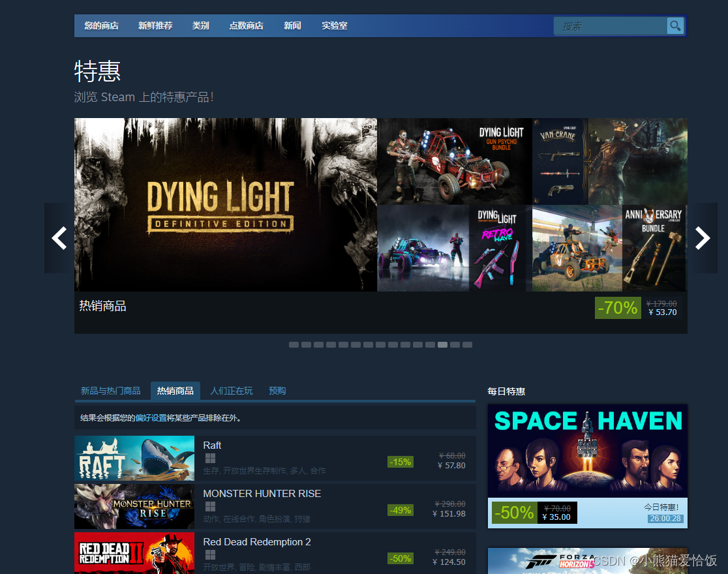Click Windows platform icon under Raft
Viewport: 728px width, 574px height.
[x=210, y=459]
